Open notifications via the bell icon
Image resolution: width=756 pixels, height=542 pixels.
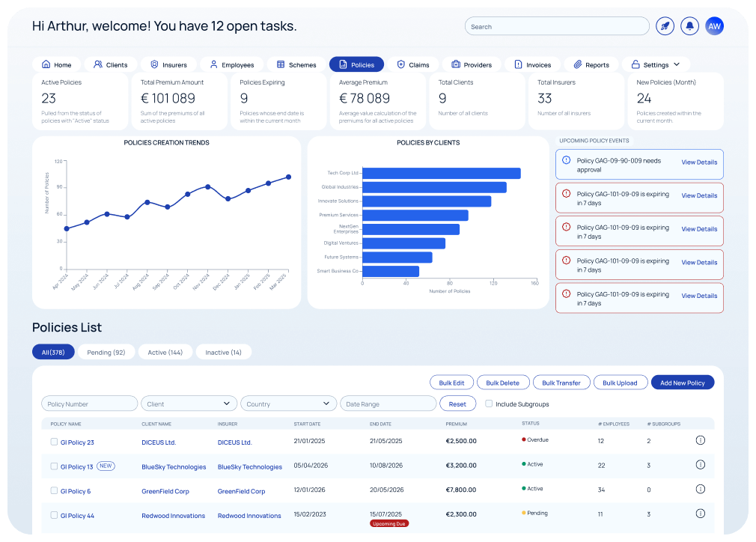pyautogui.click(x=689, y=25)
